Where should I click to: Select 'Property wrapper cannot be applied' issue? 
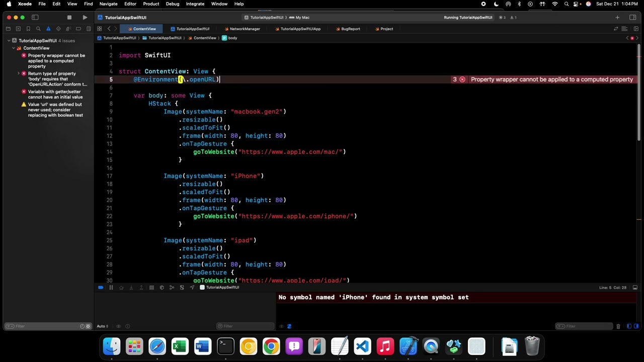pos(56,61)
